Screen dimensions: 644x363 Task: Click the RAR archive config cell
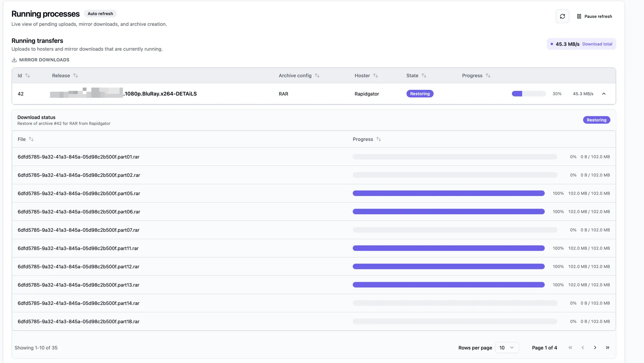tap(283, 94)
